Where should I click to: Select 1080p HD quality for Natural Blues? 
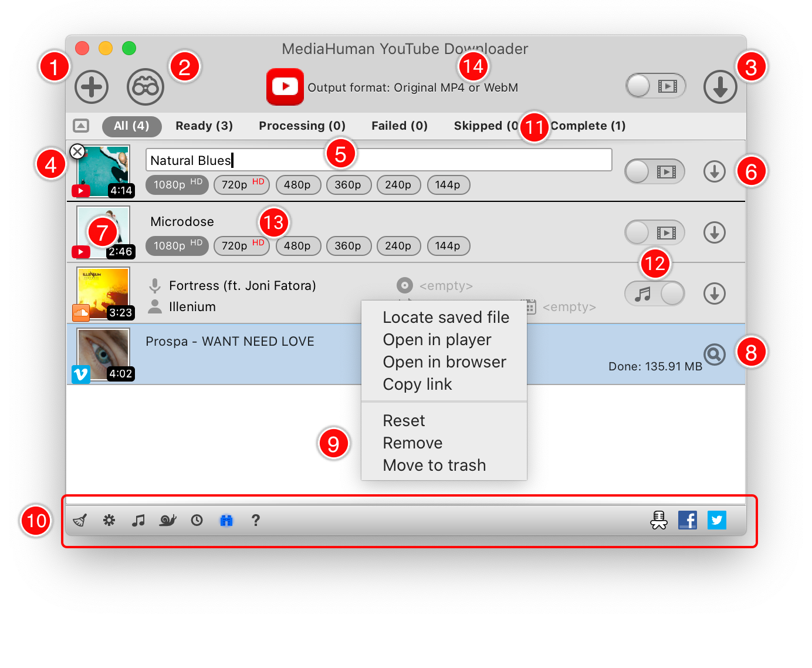tap(177, 185)
